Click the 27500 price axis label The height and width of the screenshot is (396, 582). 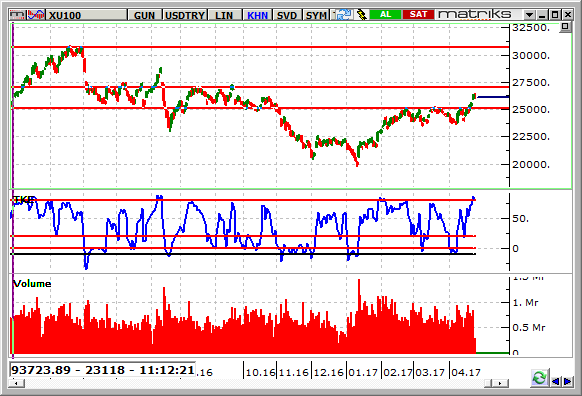tap(530, 83)
